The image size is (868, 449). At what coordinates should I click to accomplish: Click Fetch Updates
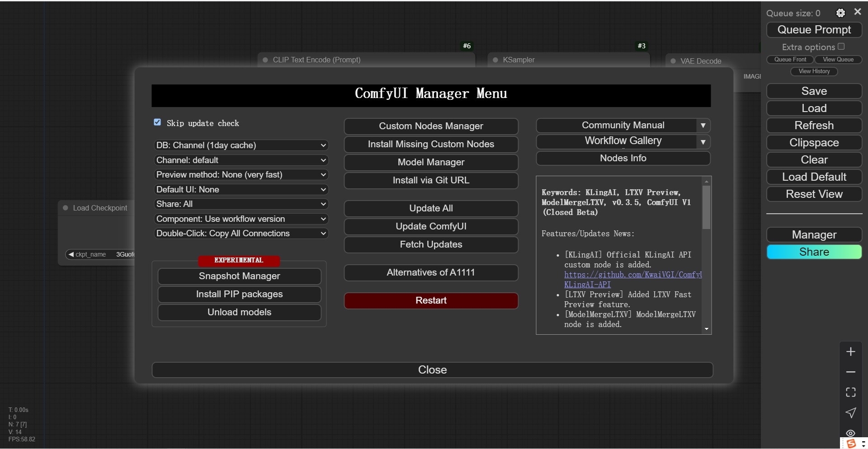(431, 245)
